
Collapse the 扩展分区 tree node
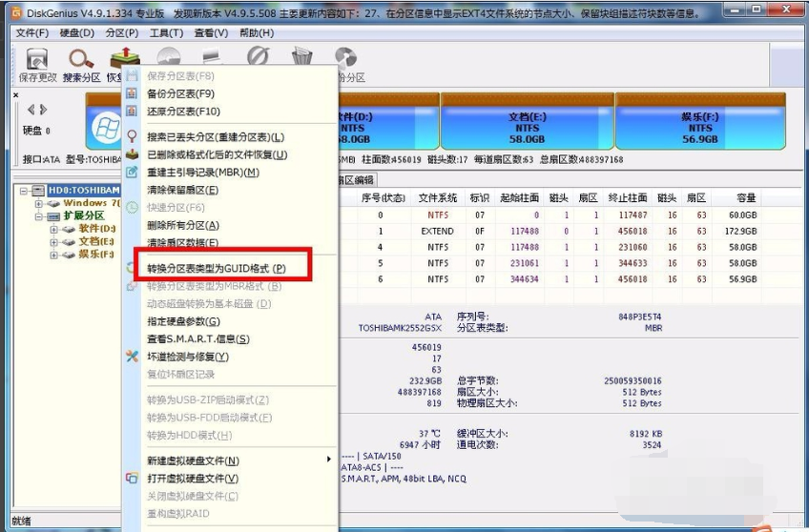coord(39,216)
